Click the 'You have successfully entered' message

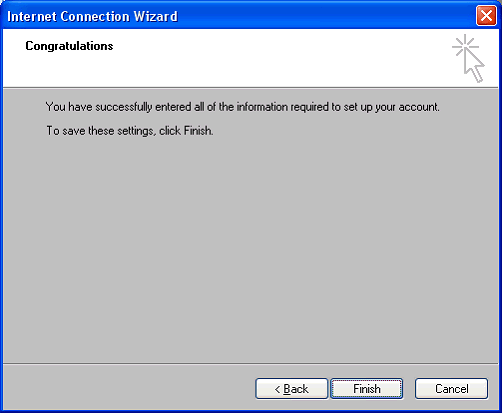(242, 107)
